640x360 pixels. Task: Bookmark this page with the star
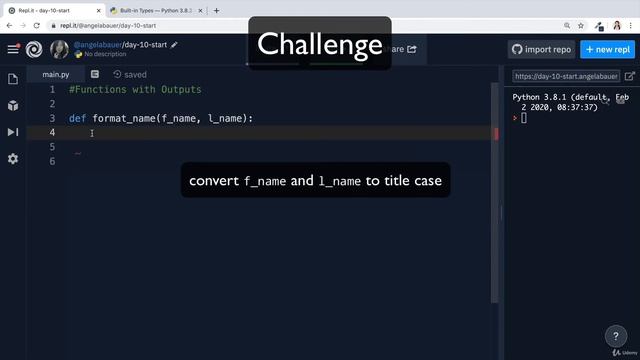coord(581,25)
